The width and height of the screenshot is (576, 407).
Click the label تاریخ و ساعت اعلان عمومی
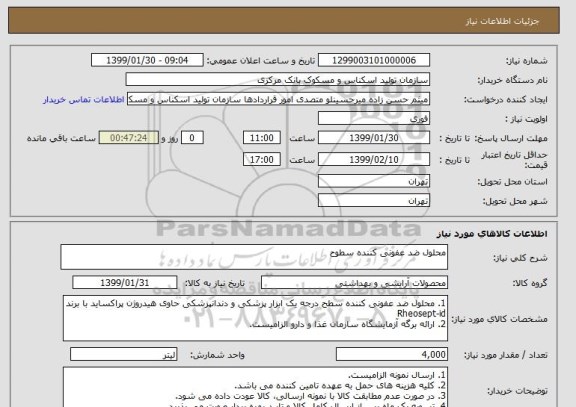coord(261,61)
